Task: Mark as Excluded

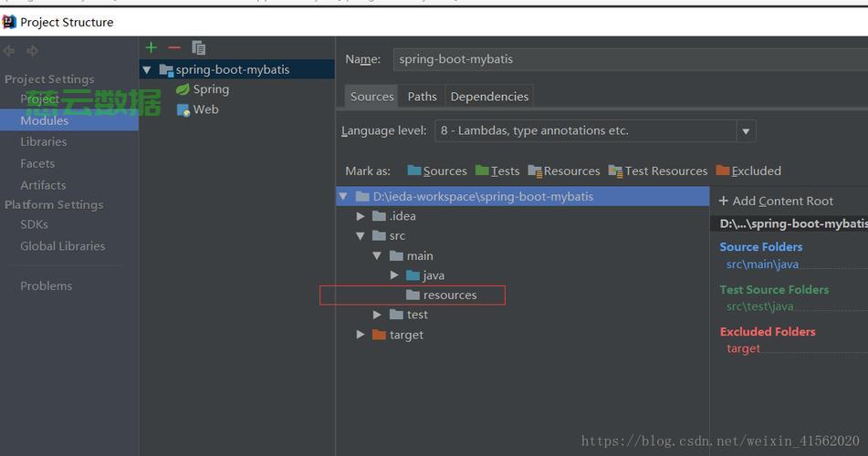Action: click(x=749, y=171)
